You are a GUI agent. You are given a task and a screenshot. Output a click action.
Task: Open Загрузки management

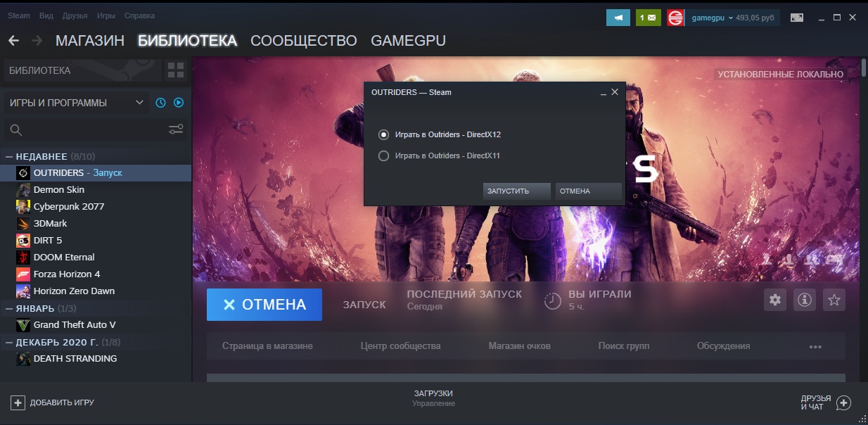point(433,398)
